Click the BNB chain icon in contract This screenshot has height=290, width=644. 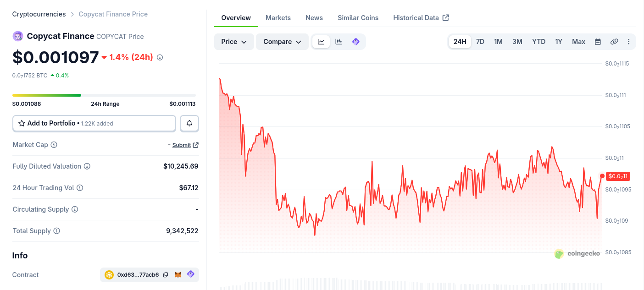109,275
